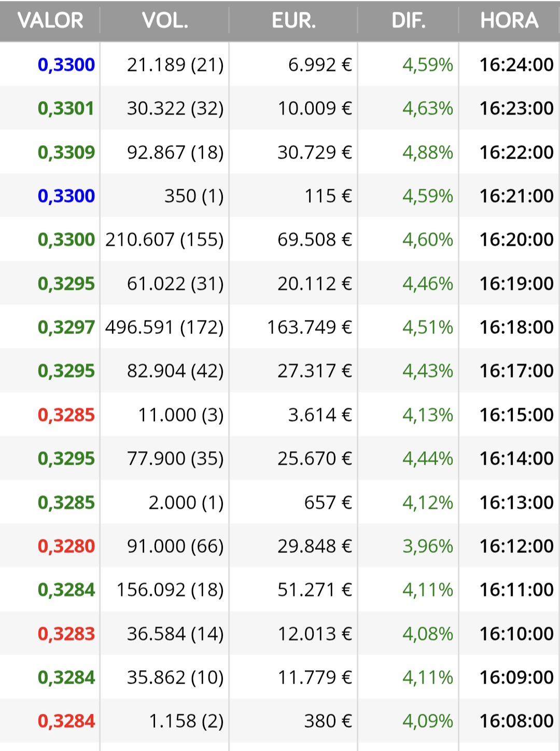Select the VALOR column header

click(50, 21)
